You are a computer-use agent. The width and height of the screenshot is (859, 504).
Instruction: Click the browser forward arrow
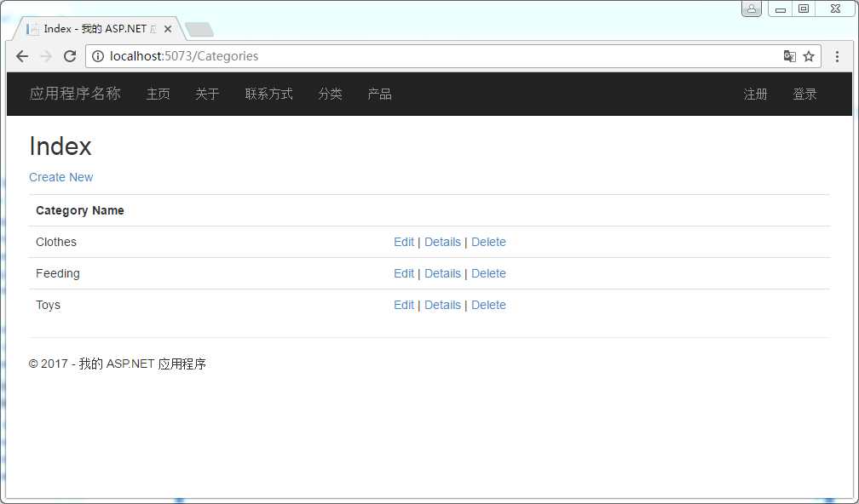coord(46,56)
